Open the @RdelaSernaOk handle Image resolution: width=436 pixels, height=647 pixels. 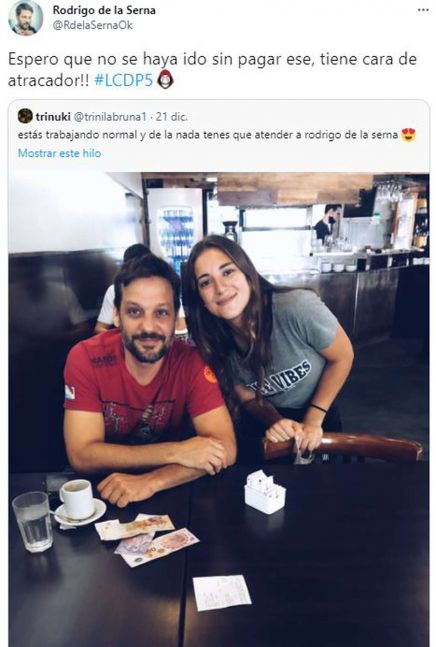click(93, 26)
